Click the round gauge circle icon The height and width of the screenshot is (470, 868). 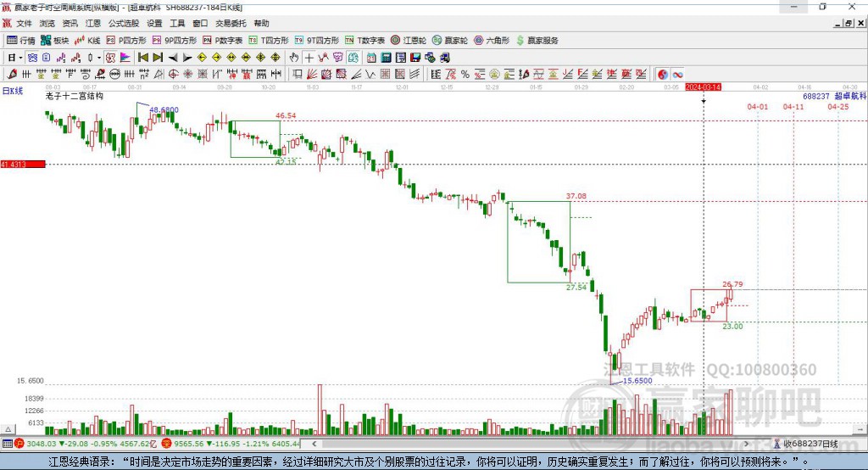point(115,75)
